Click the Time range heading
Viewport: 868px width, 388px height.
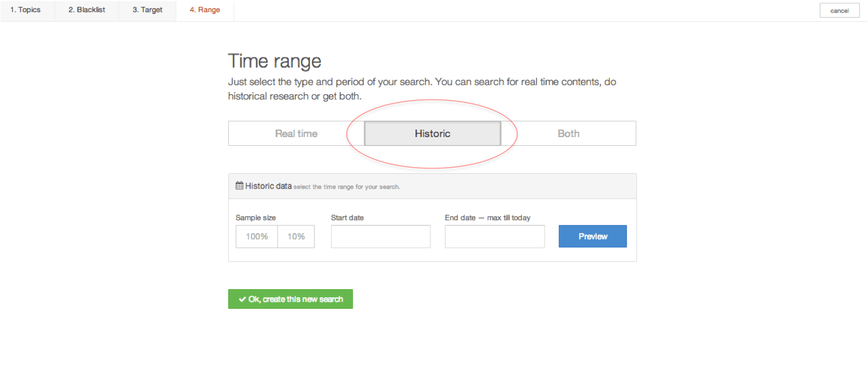click(x=275, y=61)
